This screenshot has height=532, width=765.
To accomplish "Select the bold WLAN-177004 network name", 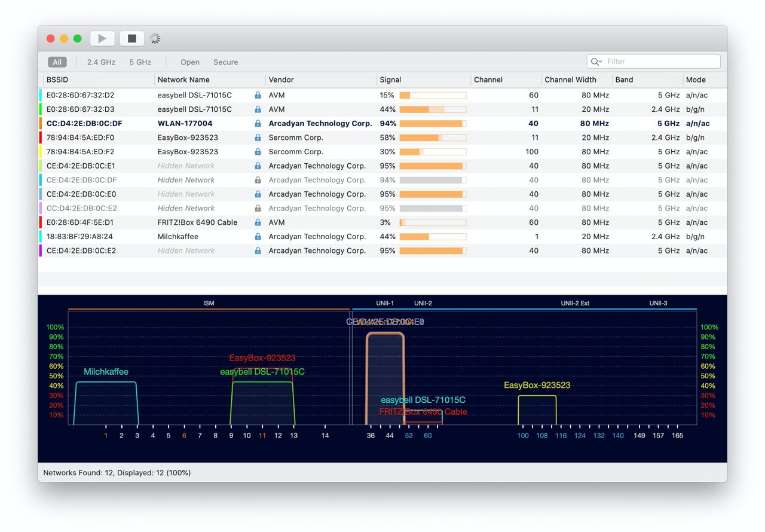I will (x=185, y=124).
